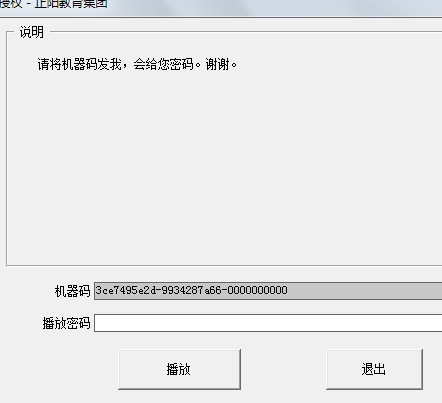442x403 pixels.
Task: Click the blank space between 播放 and 退出 buttons
Action: tap(283, 369)
